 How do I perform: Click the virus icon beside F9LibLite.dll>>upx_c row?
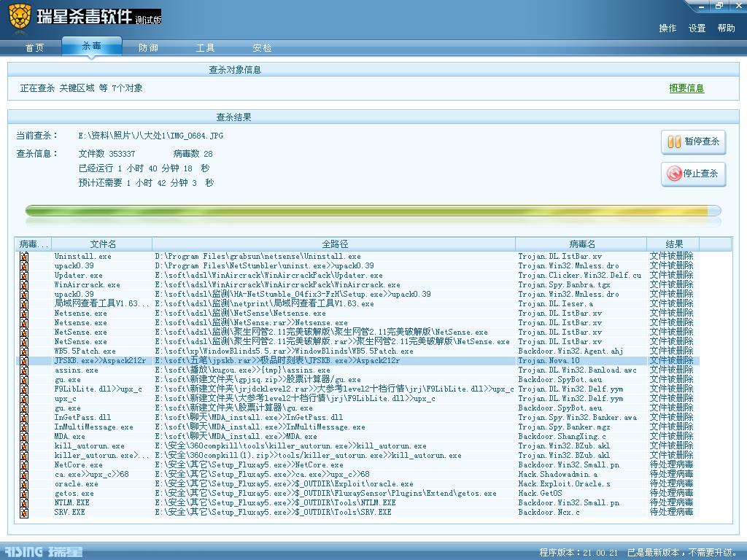(24, 389)
